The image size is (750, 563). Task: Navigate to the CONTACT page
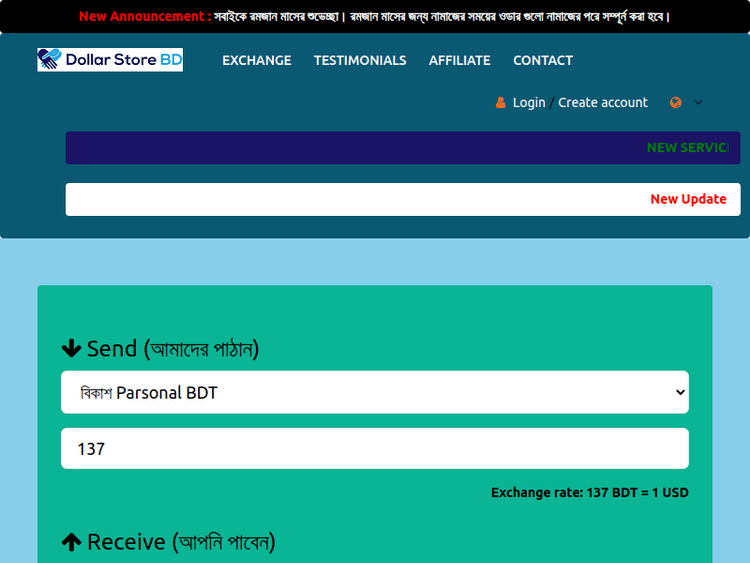click(x=543, y=60)
